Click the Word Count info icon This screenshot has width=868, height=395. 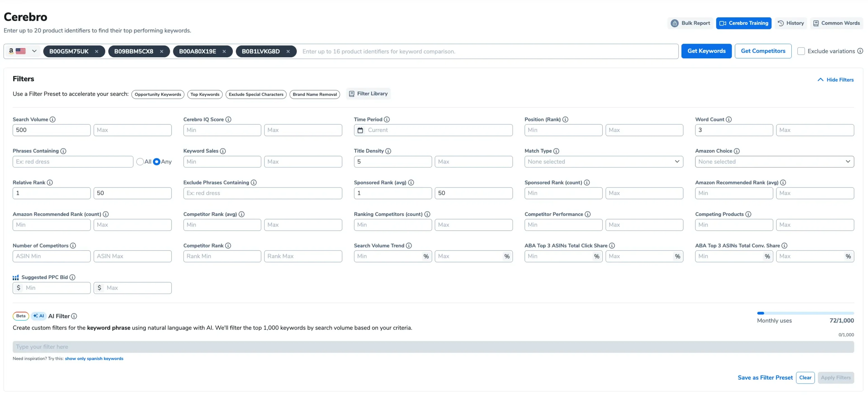(729, 120)
